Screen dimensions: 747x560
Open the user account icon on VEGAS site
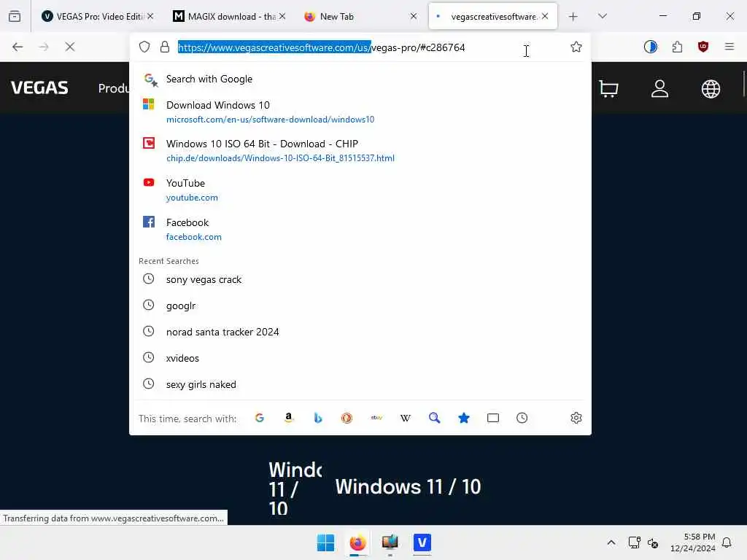point(659,88)
